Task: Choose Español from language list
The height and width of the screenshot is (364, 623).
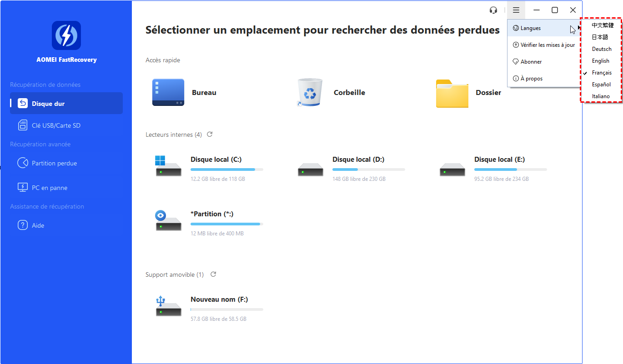Action: [601, 85]
